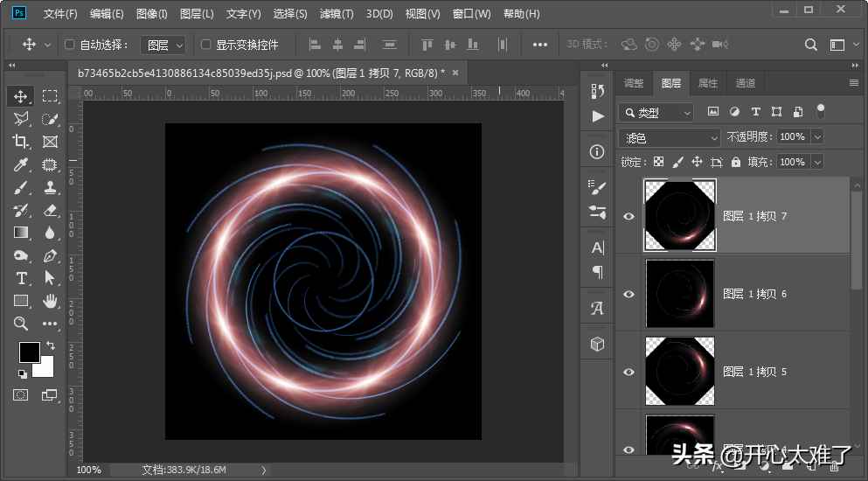Reset default foreground and background colors

click(x=22, y=374)
